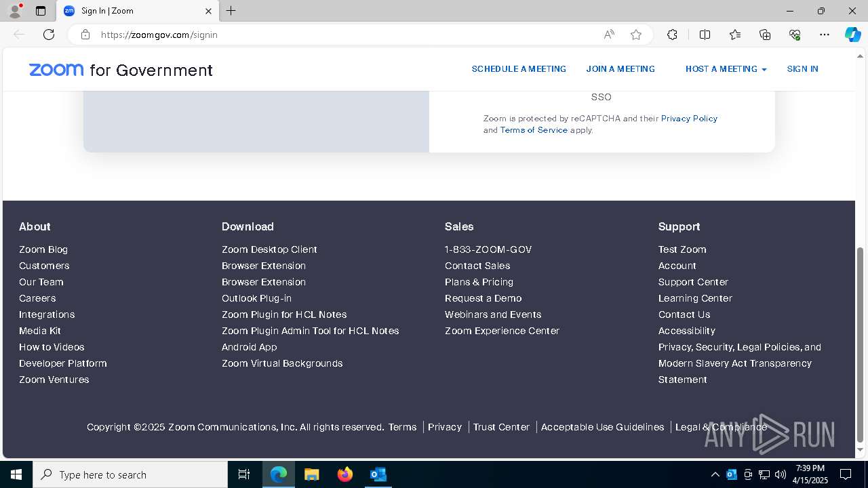Image resolution: width=868 pixels, height=488 pixels.
Task: Open Zoom Experience Center link
Action: click(x=502, y=331)
